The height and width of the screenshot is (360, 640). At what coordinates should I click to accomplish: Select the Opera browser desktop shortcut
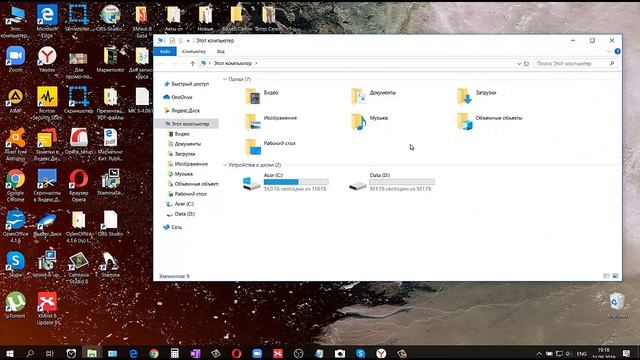[x=78, y=185]
